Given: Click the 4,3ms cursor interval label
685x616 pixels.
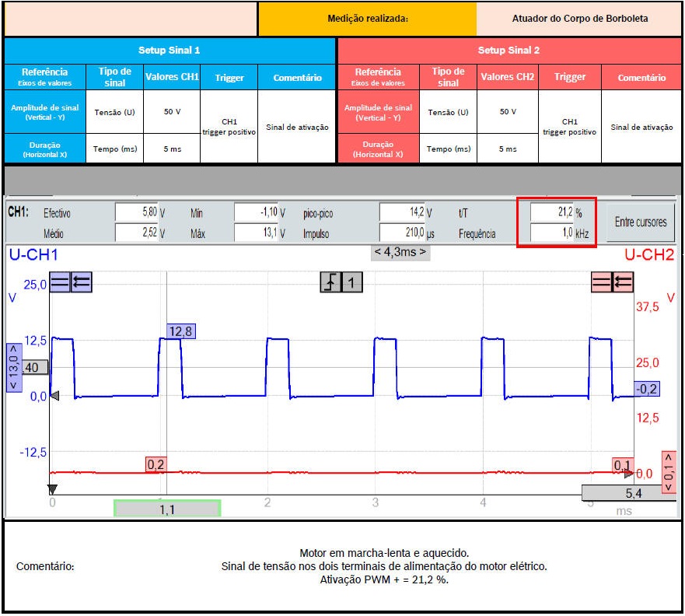Looking at the screenshot, I should tap(400, 252).
